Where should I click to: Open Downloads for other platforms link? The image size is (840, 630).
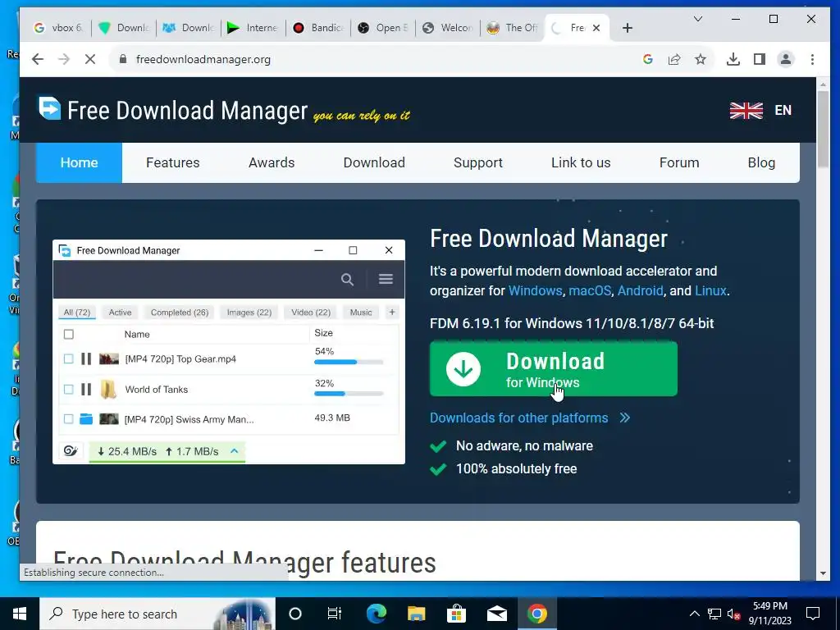530,418
